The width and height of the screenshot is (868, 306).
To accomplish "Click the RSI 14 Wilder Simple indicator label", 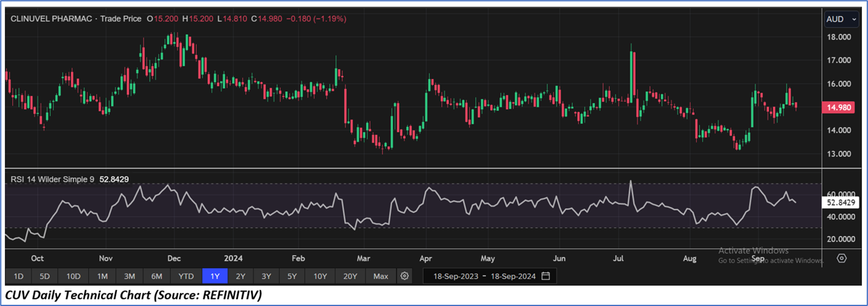I will coord(53,179).
